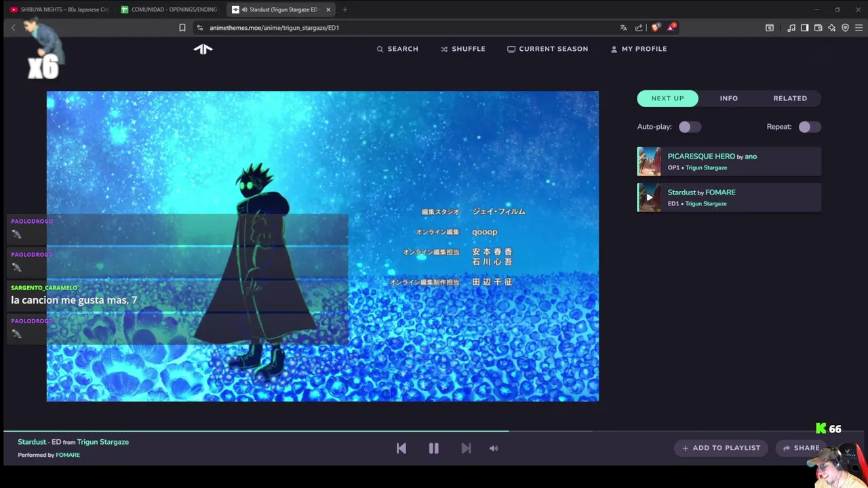The image size is (868, 488).
Task: Open a new browser tab
Action: (x=344, y=9)
